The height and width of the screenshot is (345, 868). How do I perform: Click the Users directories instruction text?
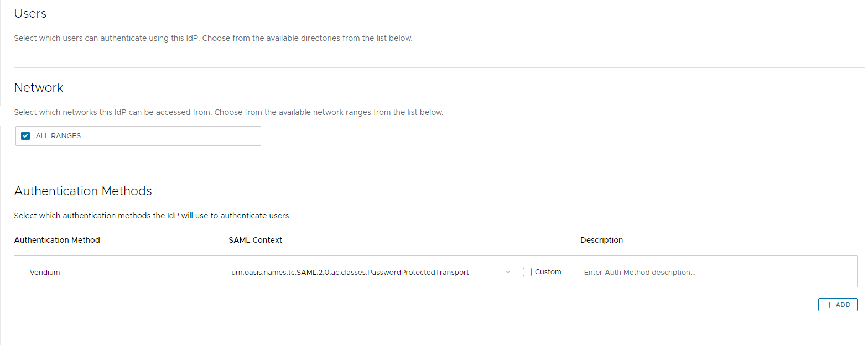[x=213, y=38]
